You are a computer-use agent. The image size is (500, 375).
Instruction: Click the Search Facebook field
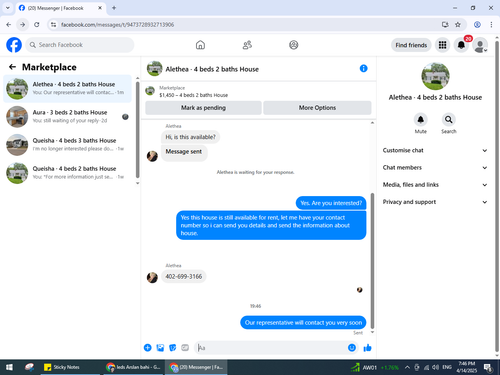(x=80, y=45)
